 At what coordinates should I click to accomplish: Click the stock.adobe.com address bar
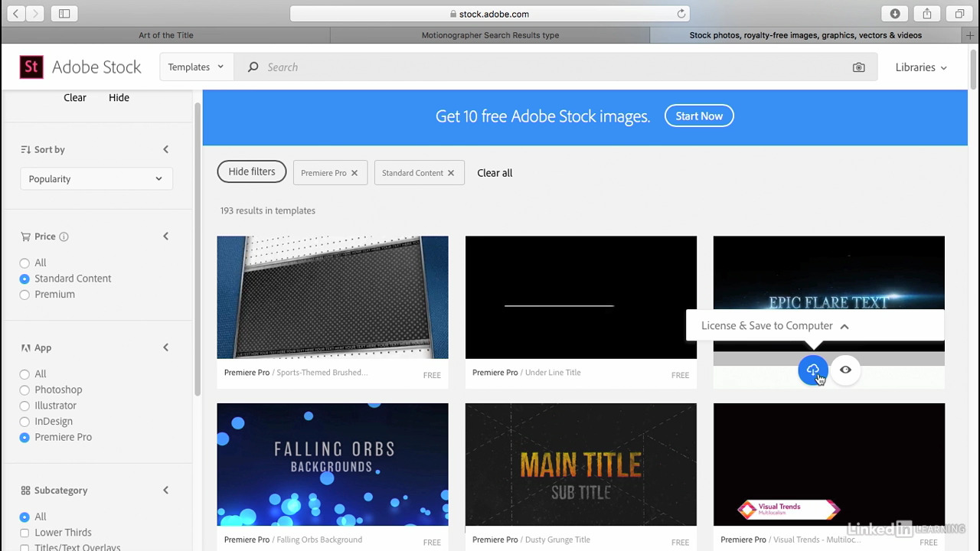click(x=490, y=14)
